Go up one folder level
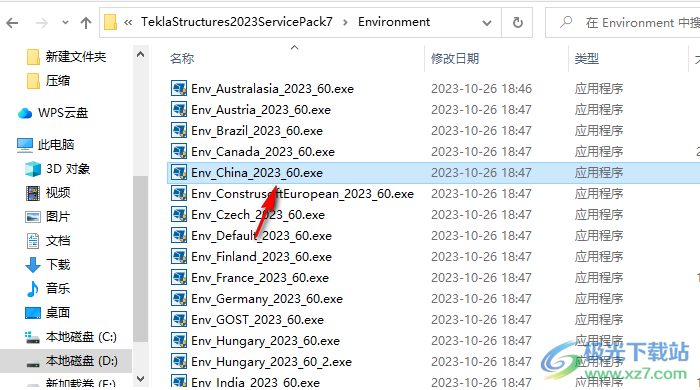700x390 pixels. [86, 23]
